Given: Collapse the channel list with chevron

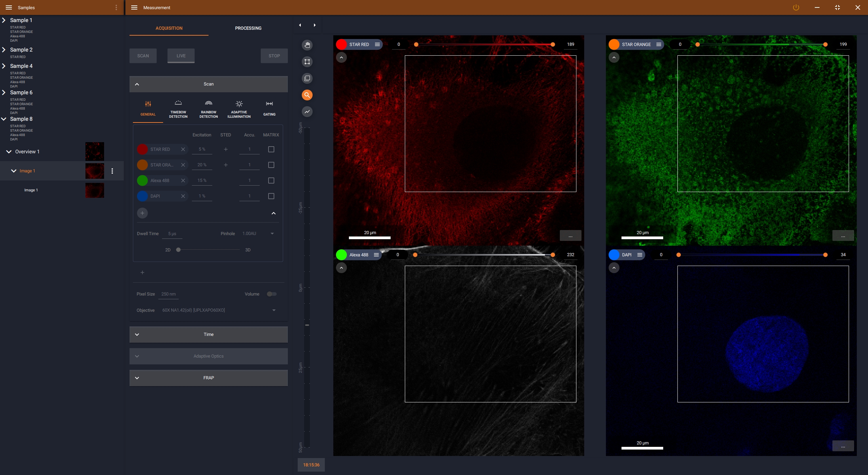Looking at the screenshot, I should click(274, 213).
